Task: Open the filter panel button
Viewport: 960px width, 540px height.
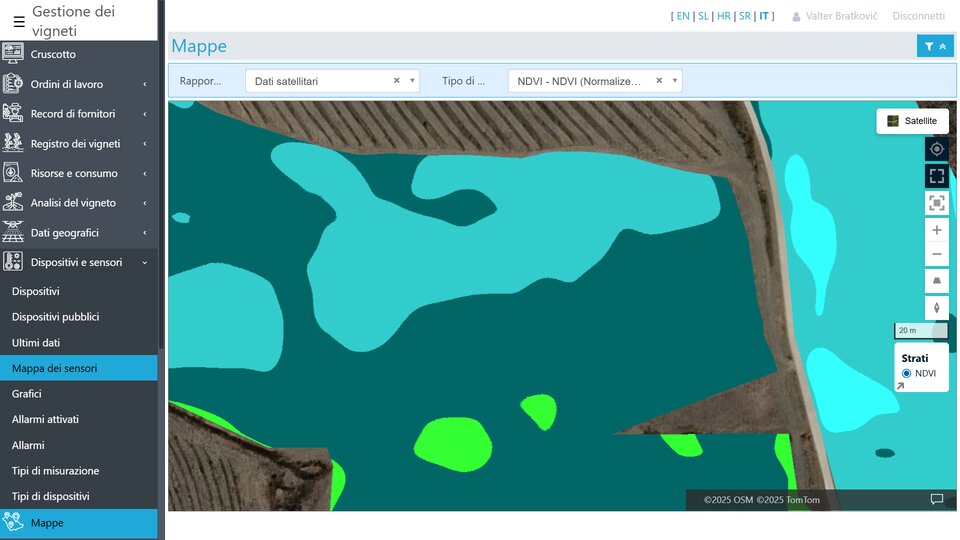Action: pyautogui.click(x=935, y=46)
